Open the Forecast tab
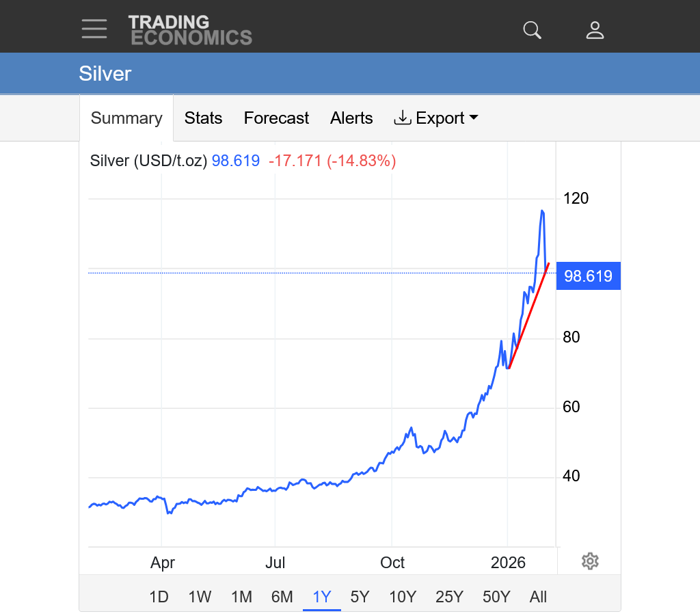This screenshot has height=616, width=700. [x=276, y=118]
